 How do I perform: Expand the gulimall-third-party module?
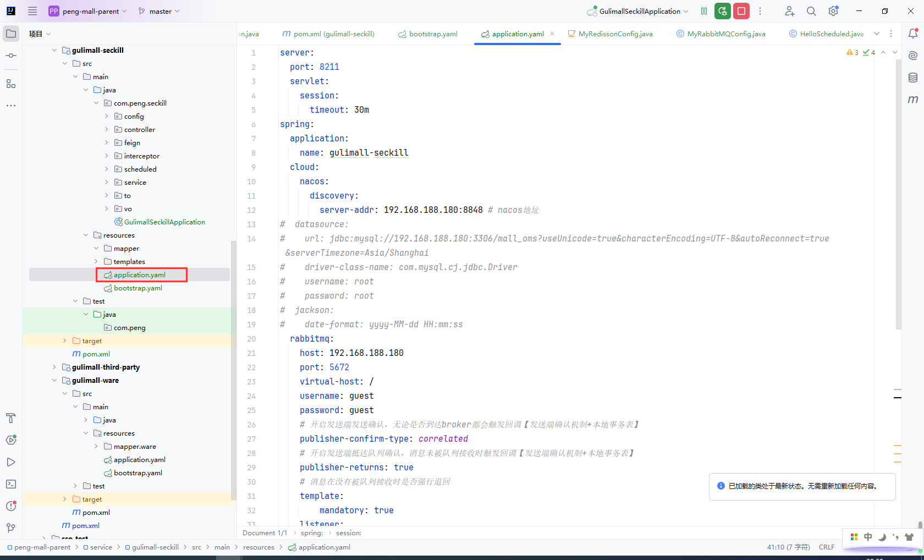pyautogui.click(x=54, y=367)
